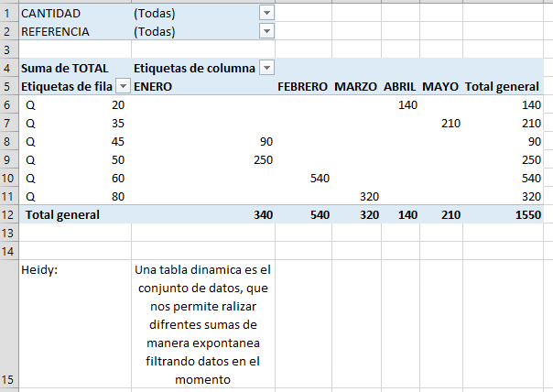Select the ENERO column header cell
The image size is (553, 392).
click(x=203, y=86)
